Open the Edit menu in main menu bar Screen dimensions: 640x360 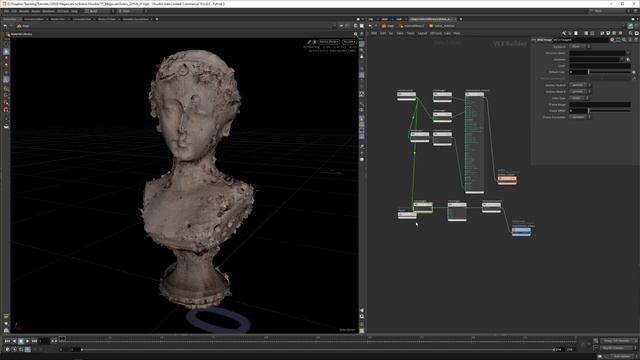(14, 11)
